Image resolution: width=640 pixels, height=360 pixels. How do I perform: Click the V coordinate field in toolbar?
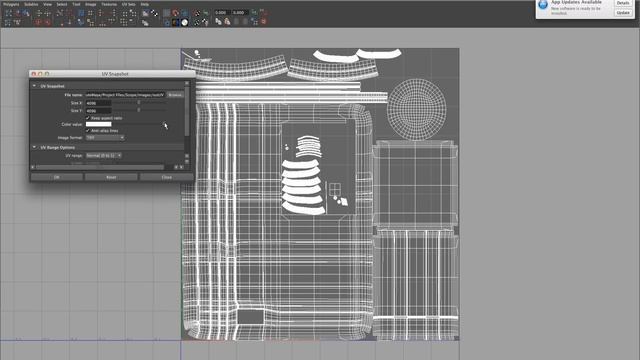click(240, 13)
